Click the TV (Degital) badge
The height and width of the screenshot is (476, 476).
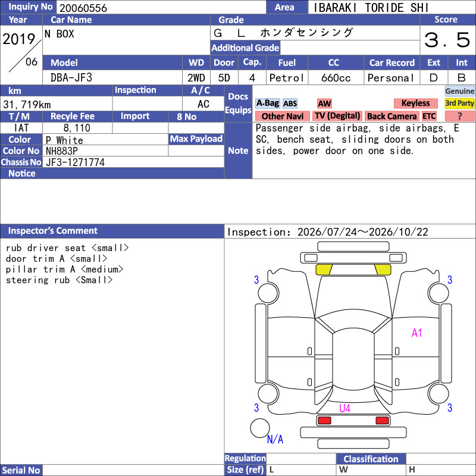[337, 116]
